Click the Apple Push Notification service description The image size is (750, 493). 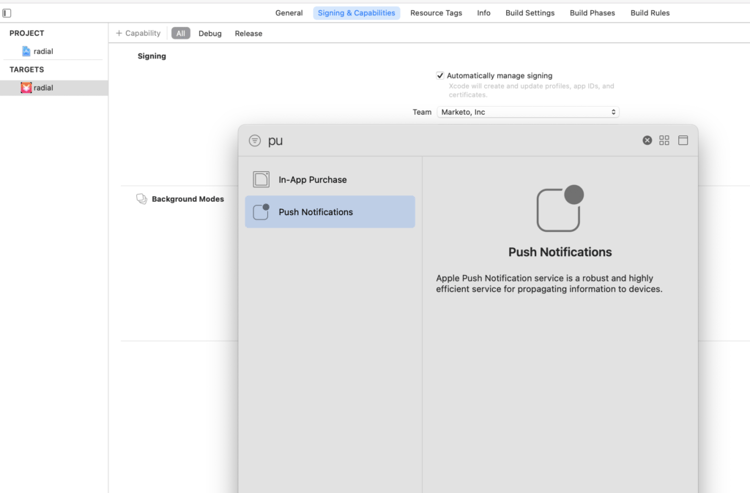coord(549,284)
